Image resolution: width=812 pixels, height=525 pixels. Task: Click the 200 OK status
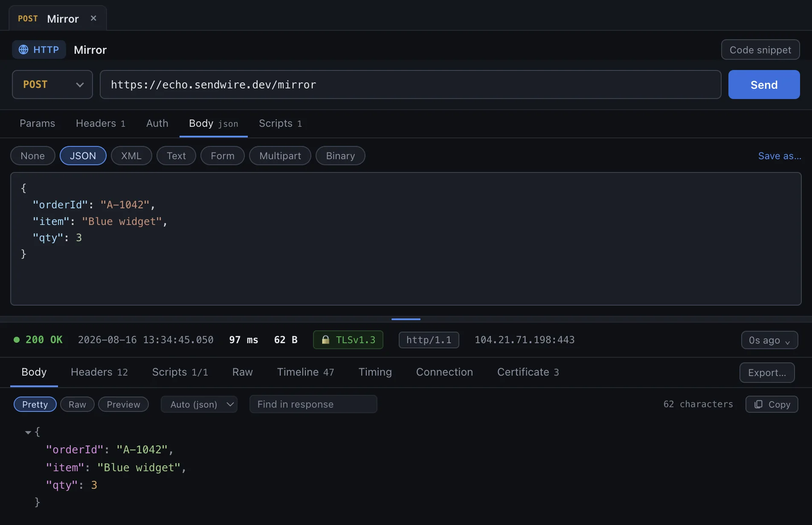pyautogui.click(x=38, y=340)
